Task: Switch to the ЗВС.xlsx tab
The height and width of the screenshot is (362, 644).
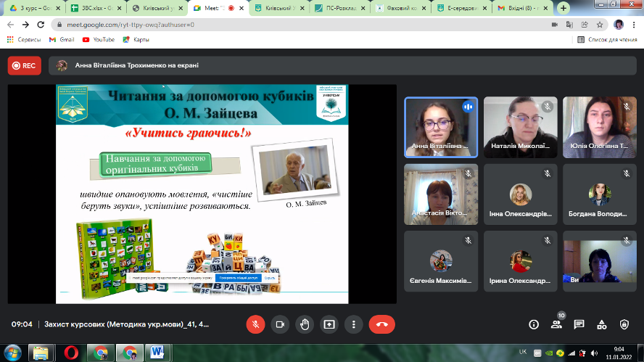Action: pyautogui.click(x=96, y=8)
